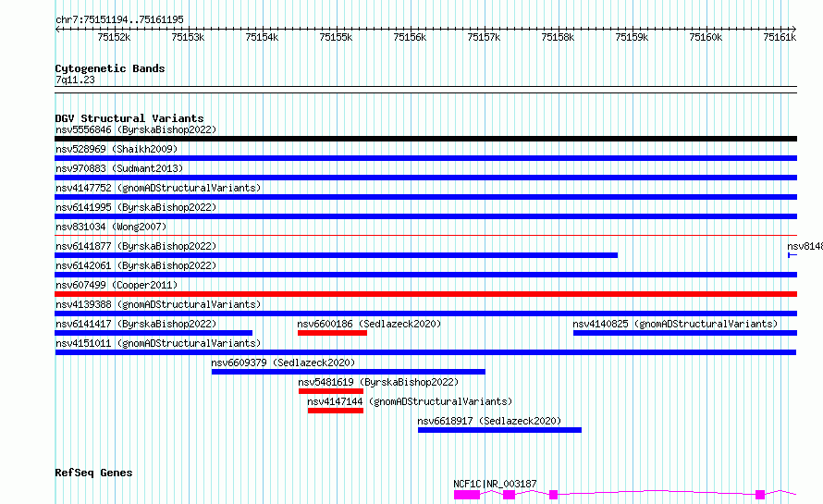
Task: Click the 75159k ruler tick label
Action: [x=632, y=37]
